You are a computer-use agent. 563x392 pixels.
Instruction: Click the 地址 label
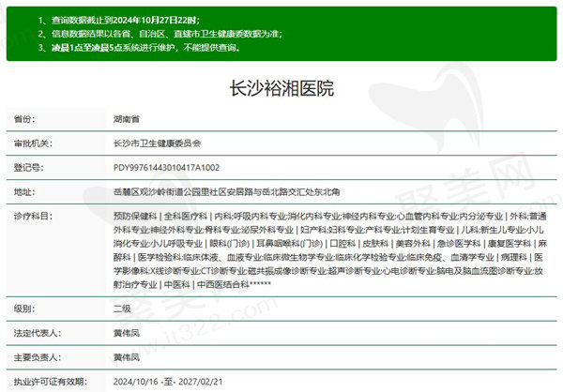coord(24,192)
